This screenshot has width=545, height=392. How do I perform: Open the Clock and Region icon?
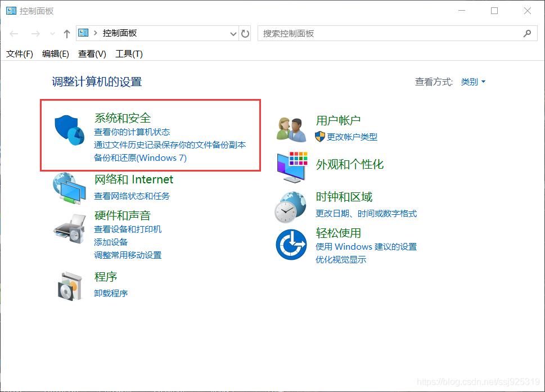click(291, 207)
